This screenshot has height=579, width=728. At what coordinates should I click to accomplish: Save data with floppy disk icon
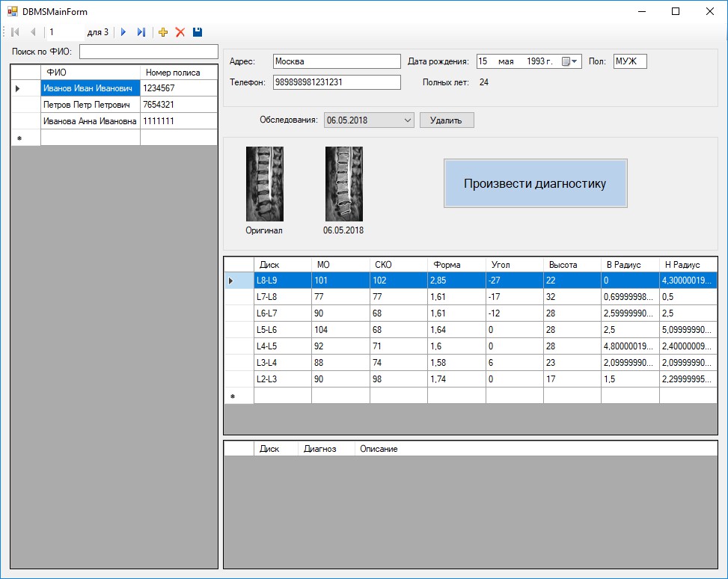click(x=198, y=32)
